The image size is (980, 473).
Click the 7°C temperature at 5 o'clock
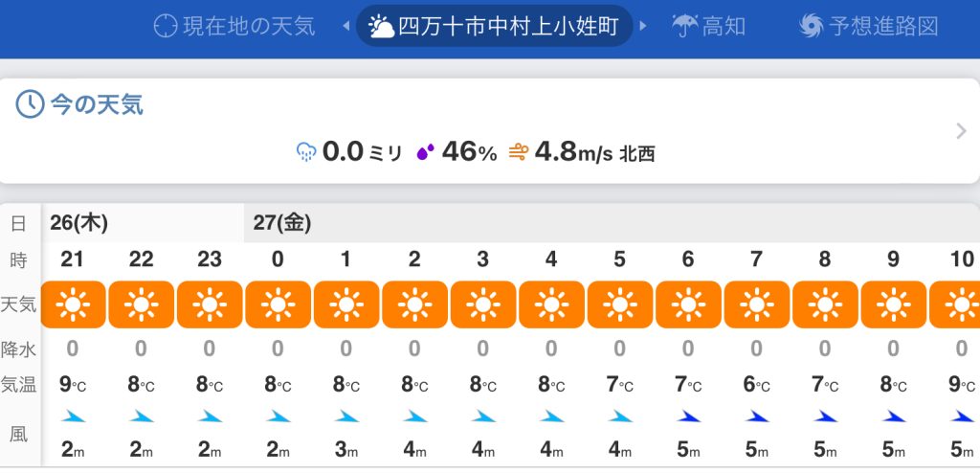pos(620,385)
